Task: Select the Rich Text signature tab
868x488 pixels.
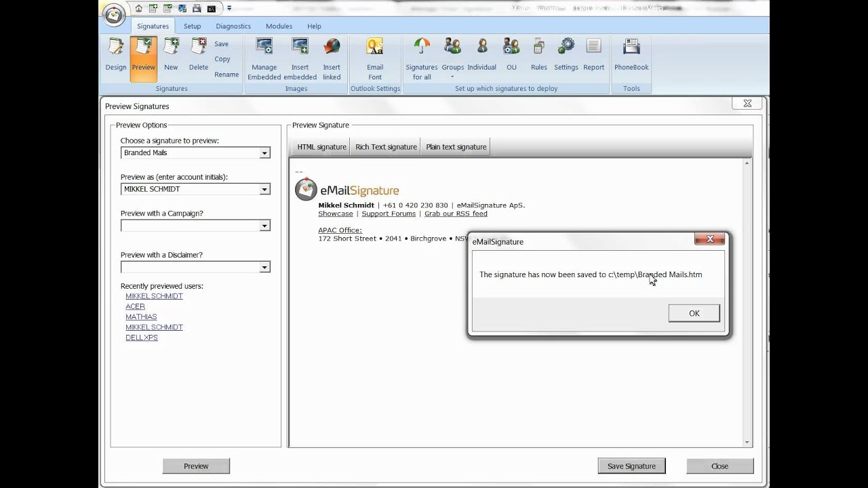Action: click(x=386, y=147)
